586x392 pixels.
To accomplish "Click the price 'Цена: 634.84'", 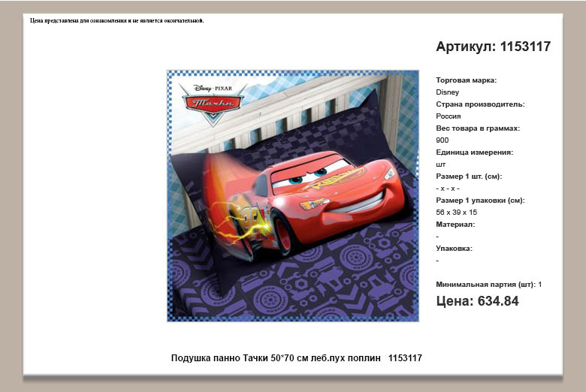I will tap(477, 301).
